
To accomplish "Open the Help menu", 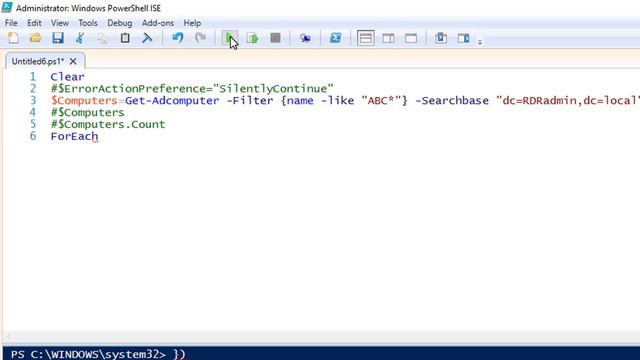I will click(192, 23).
